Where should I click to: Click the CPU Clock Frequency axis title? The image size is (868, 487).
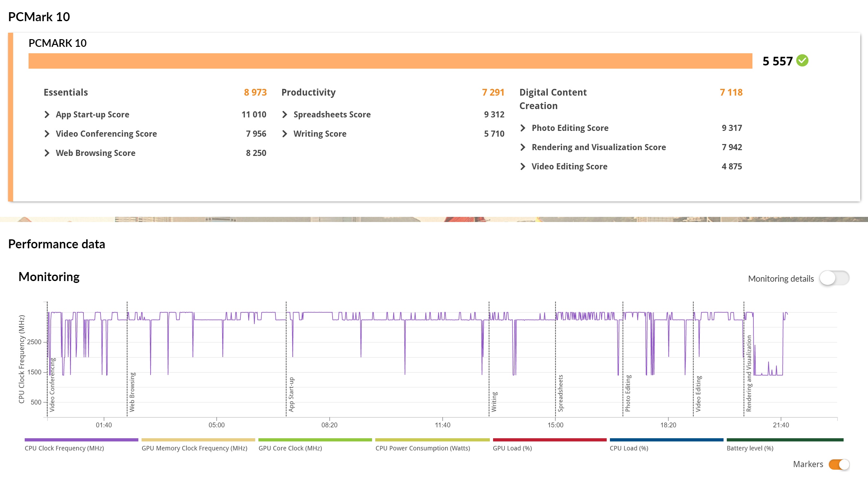(x=22, y=359)
